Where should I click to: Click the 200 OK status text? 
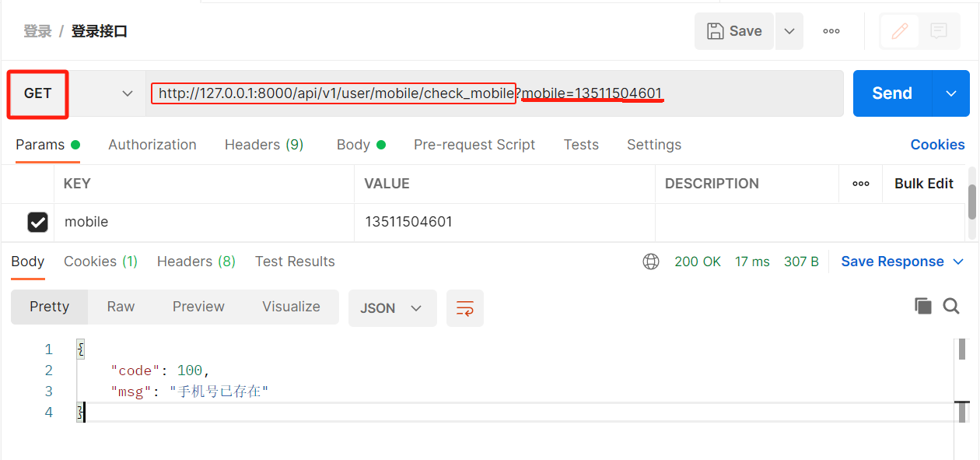(698, 262)
